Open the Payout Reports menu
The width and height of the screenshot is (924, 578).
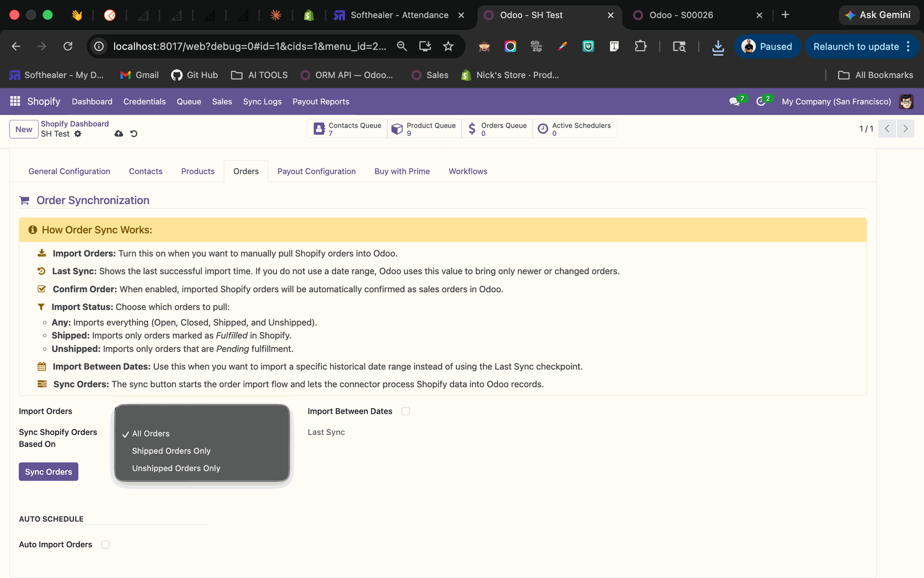pyautogui.click(x=321, y=102)
